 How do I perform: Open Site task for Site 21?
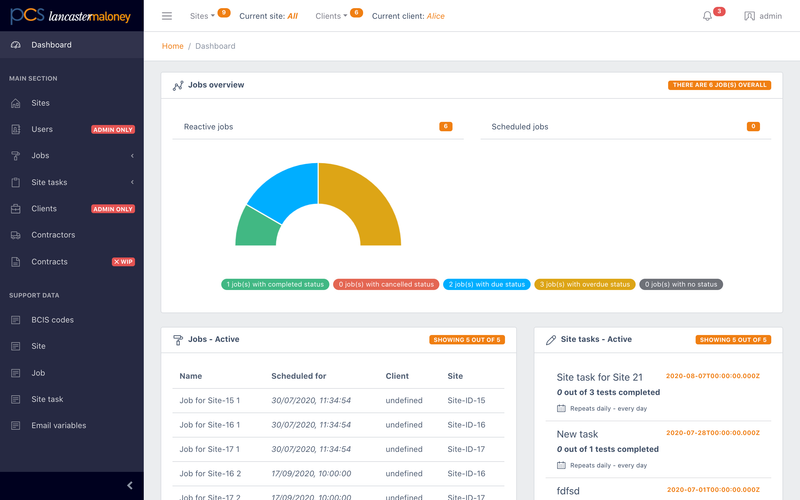click(599, 378)
